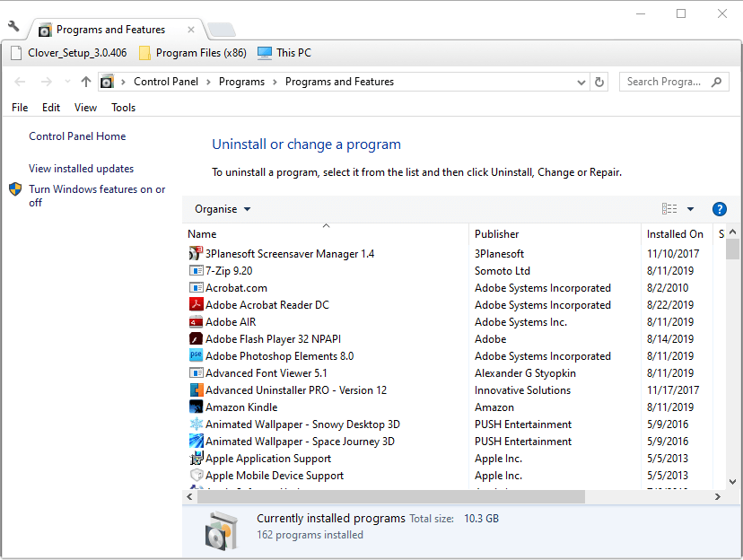The width and height of the screenshot is (743, 560).
Task: Select the 7-Zip 9.20 program icon
Action: tap(196, 270)
